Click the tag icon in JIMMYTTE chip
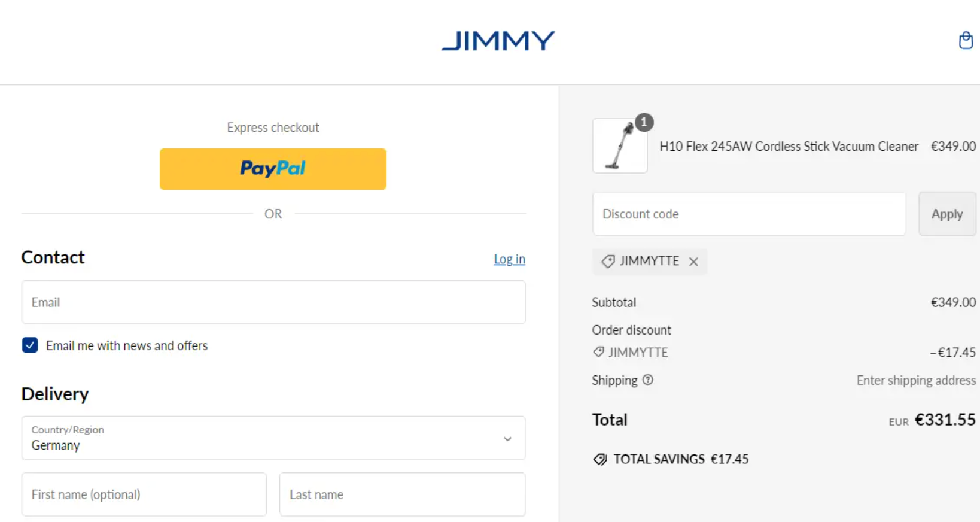Screen dimensions: 980x522 pos(608,262)
